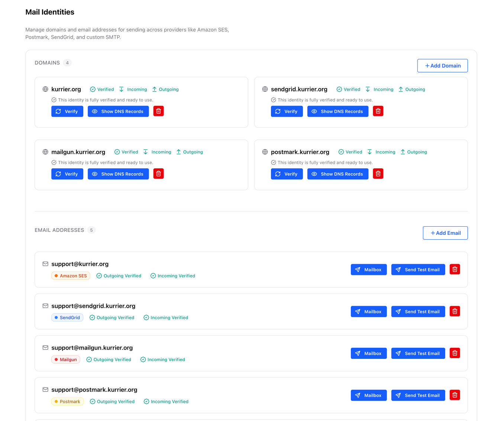Screen dimensions: 504x421
Task: Click the refresh icon in the Verify button for mailgun.kurrier.org
Action: [x=58, y=174]
